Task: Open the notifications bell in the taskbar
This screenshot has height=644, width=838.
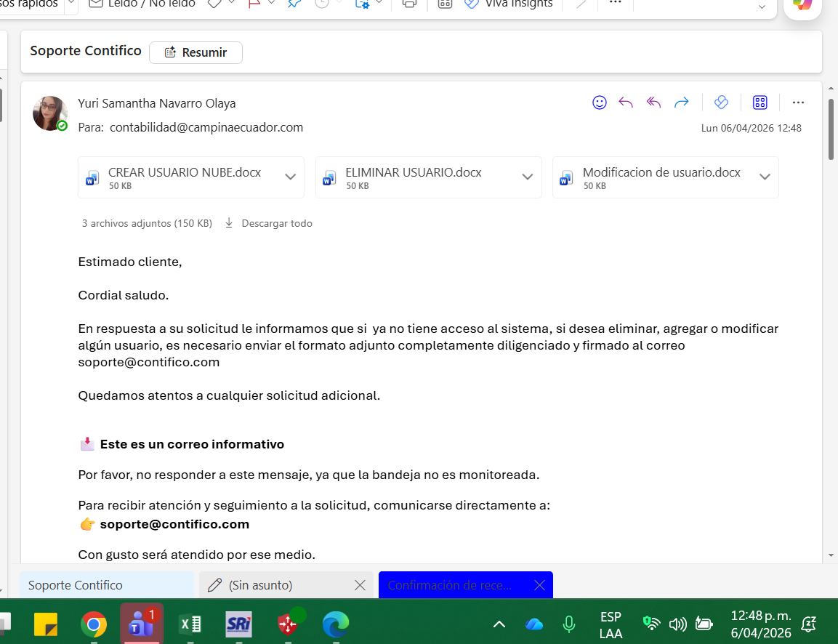Action: click(x=809, y=624)
